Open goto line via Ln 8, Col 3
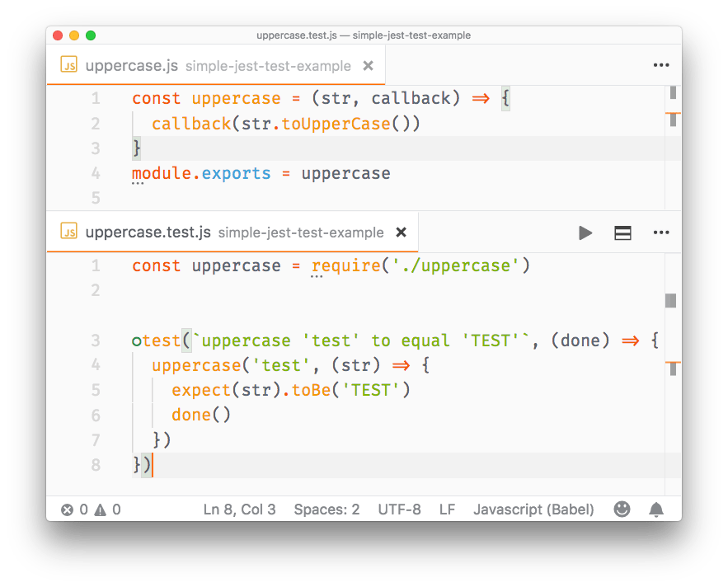 tap(239, 510)
